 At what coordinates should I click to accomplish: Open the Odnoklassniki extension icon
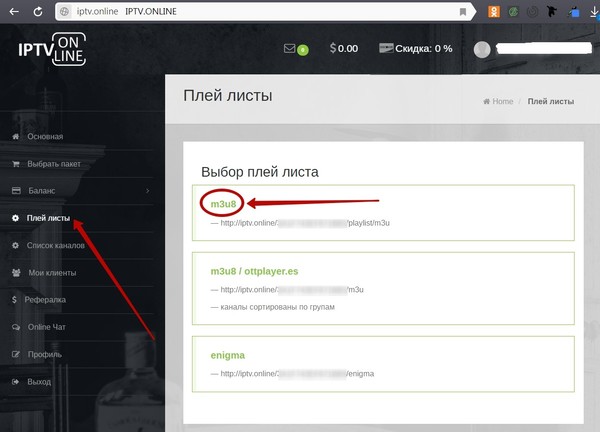tap(494, 11)
